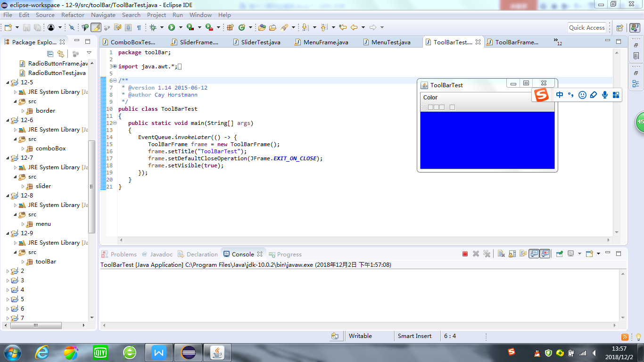Open the Navigate menu
The height and width of the screenshot is (362, 644).
coord(103,15)
